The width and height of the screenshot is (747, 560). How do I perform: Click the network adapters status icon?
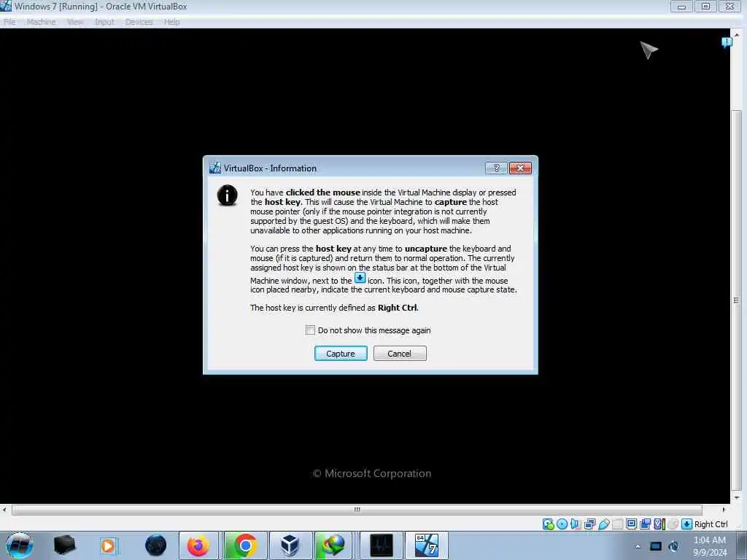pos(589,524)
